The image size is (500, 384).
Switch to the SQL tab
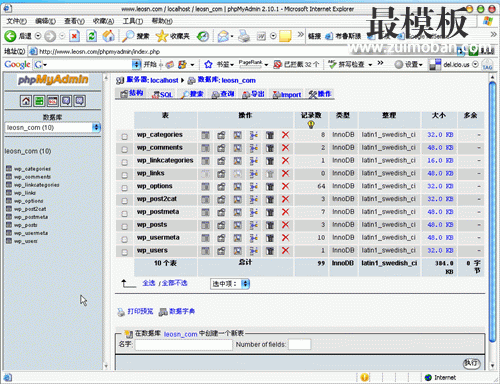[162, 95]
